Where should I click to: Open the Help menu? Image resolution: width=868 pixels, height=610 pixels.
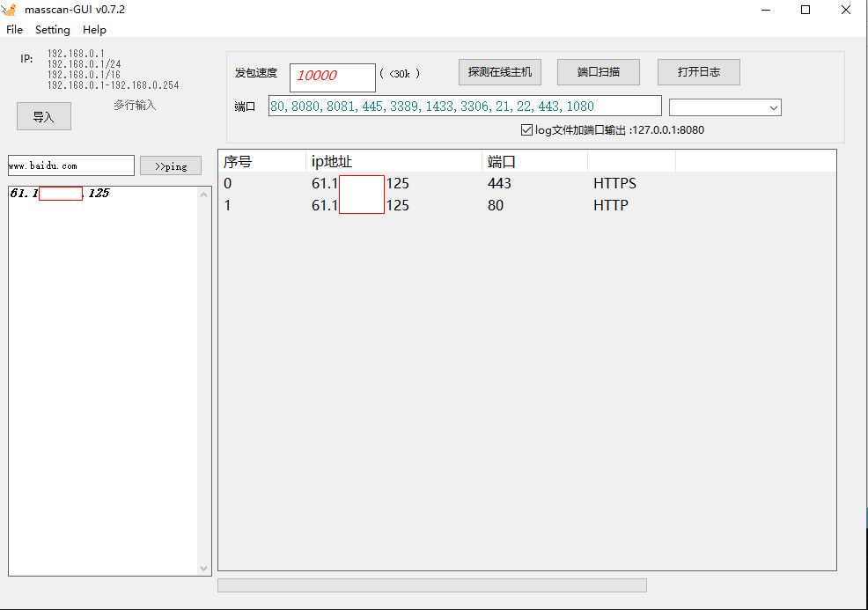tap(94, 29)
